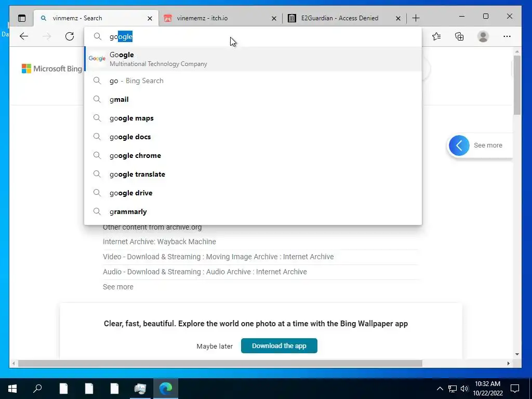Click the Google logo in top suggestion
This screenshot has height=399, width=532.
[97, 59]
